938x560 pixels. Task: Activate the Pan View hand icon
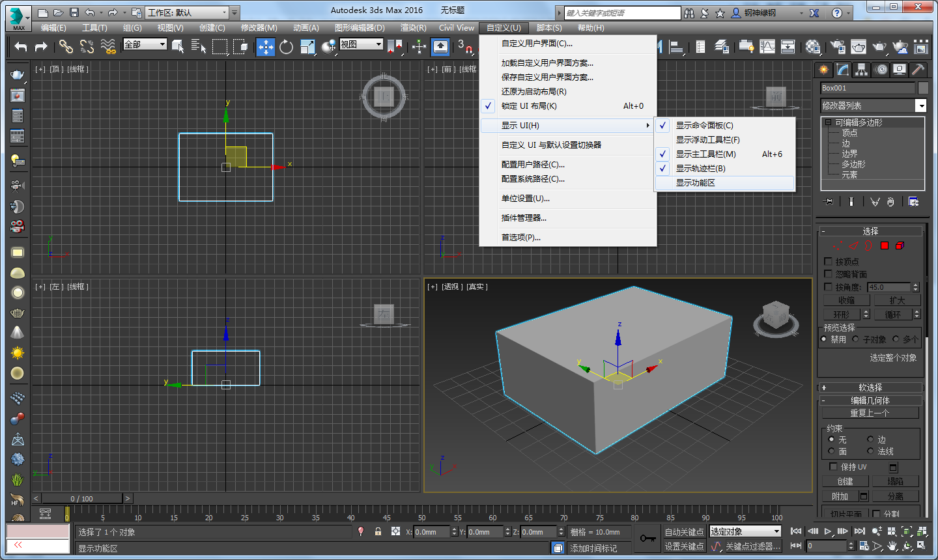pos(892,546)
